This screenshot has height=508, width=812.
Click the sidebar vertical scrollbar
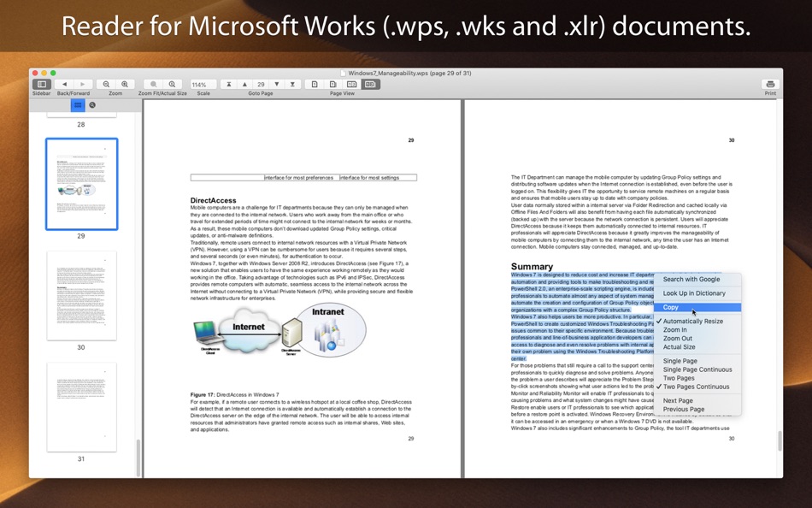(x=138, y=458)
